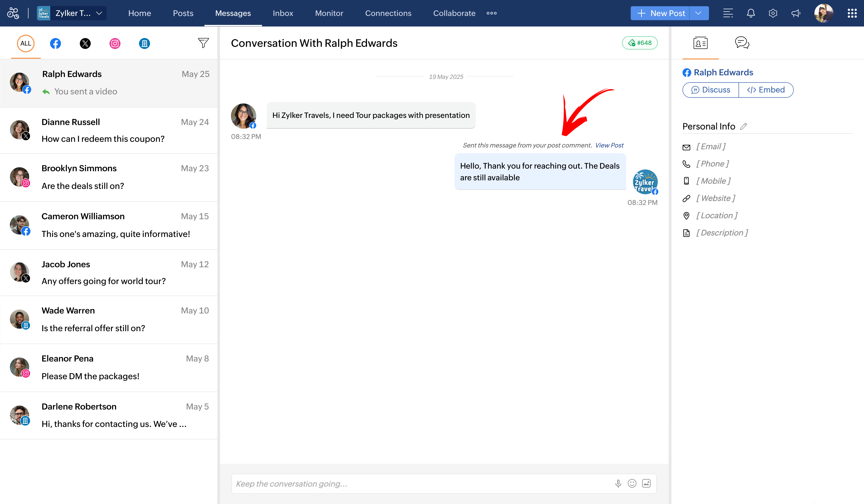Viewport: 864px width, 504px height.
Task: Click the Discuss button
Action: tap(710, 90)
